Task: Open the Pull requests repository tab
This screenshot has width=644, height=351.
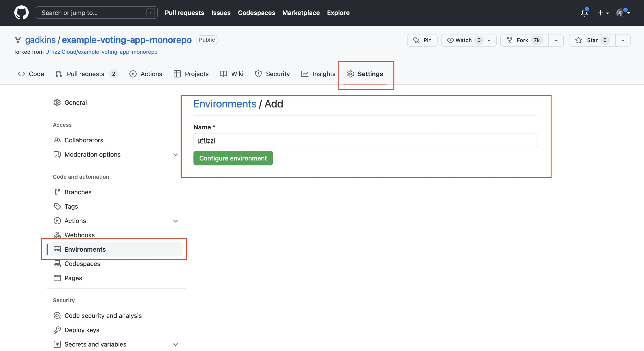Action: coord(85,74)
